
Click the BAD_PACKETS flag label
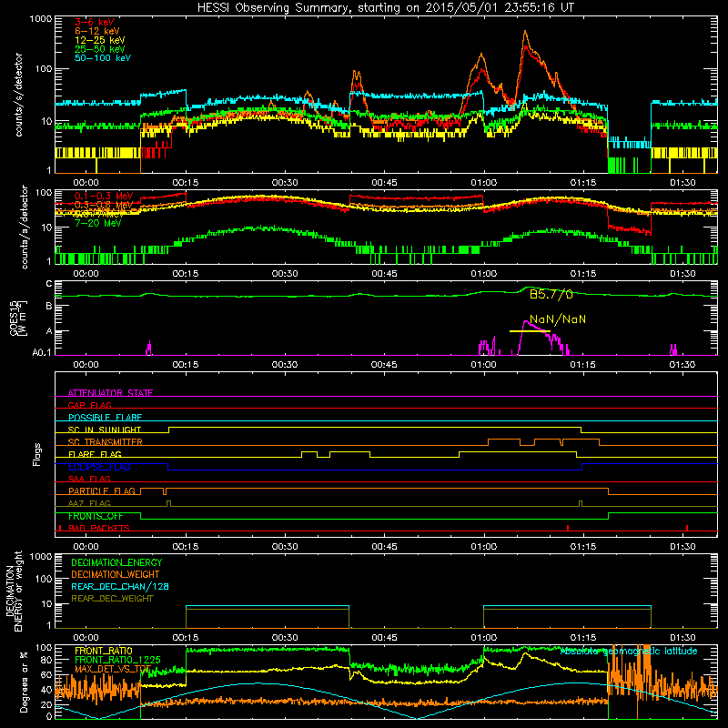tap(99, 529)
